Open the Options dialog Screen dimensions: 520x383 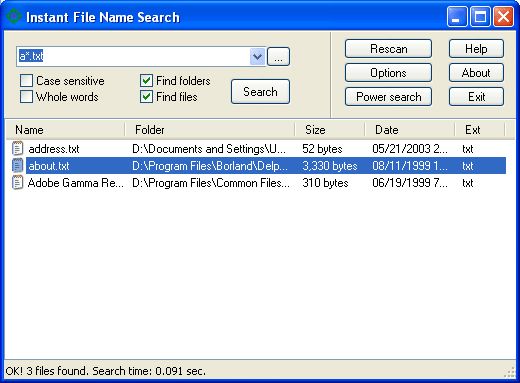(388, 73)
